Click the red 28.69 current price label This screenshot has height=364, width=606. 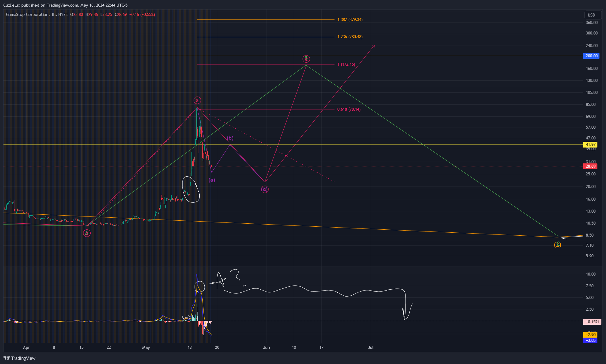coord(590,166)
